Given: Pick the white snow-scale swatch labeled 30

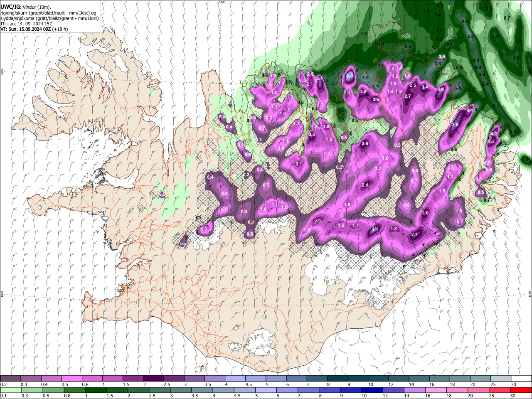Looking at the screenshot, I should [521, 379].
